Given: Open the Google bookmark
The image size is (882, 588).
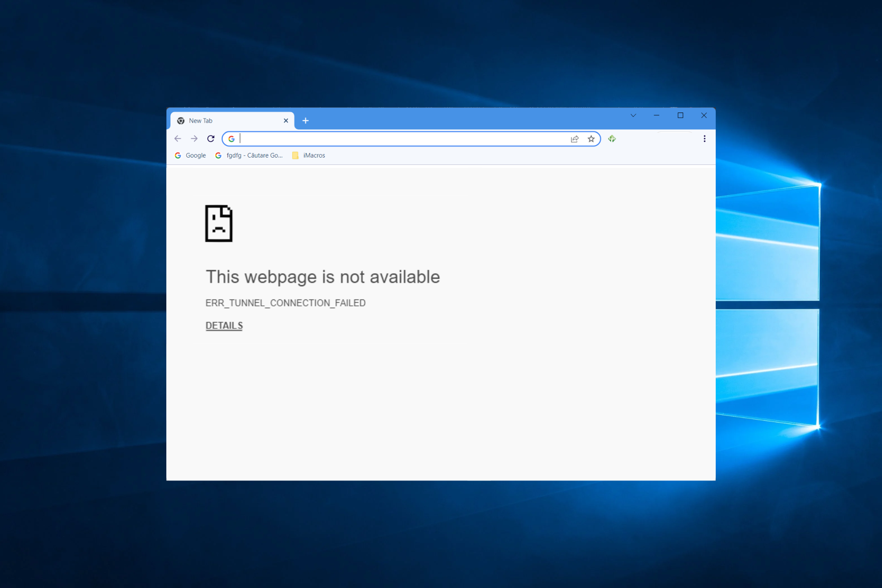Looking at the screenshot, I should click(190, 155).
